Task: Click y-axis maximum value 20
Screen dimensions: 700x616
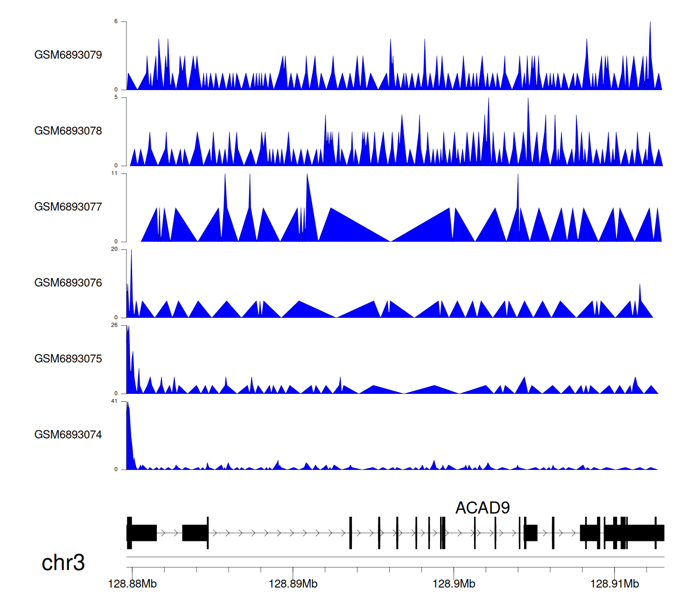Action: pos(114,249)
